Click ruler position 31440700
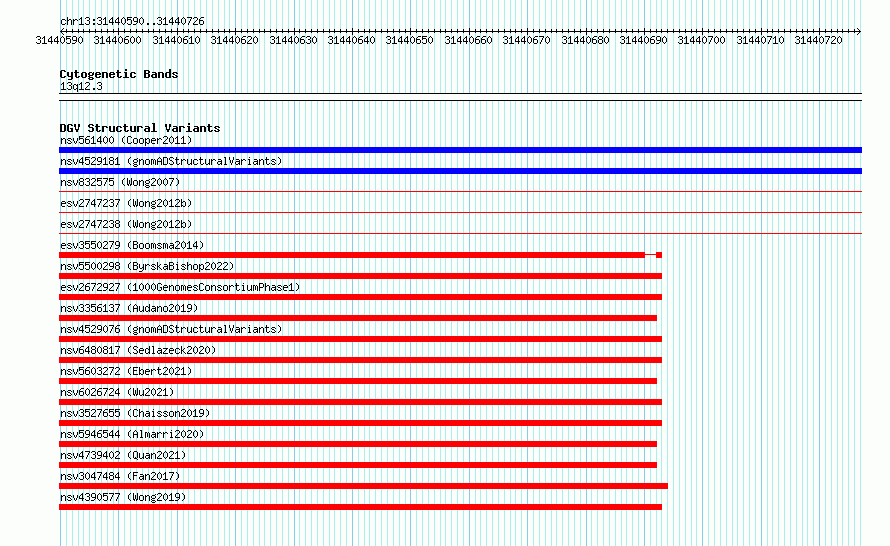 click(702, 40)
